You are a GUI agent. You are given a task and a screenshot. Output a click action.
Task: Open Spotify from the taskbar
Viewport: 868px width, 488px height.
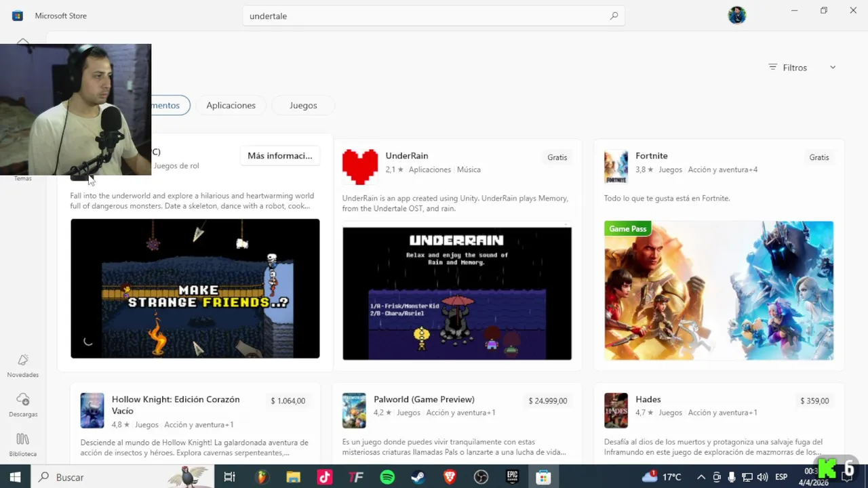tap(387, 477)
